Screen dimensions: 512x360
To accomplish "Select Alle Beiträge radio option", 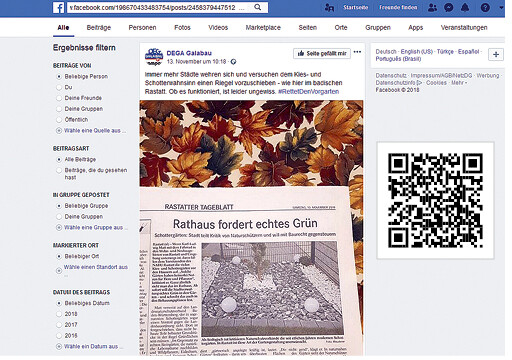I will pos(59,160).
